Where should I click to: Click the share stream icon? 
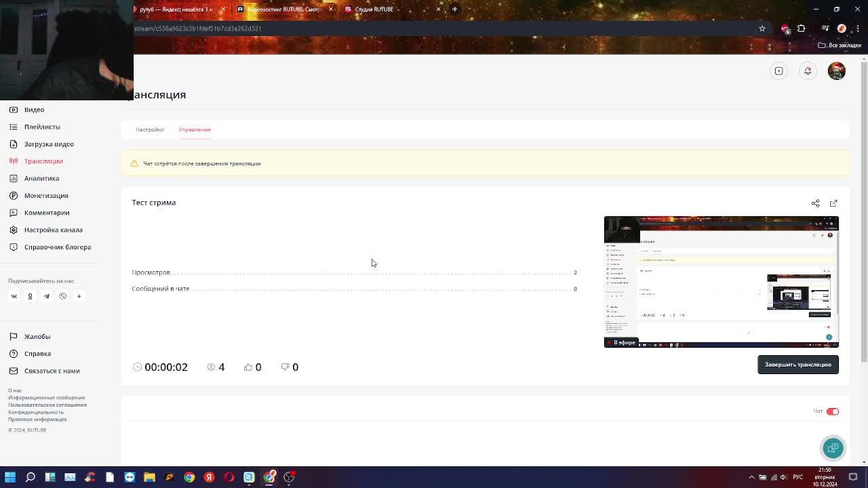pos(816,203)
